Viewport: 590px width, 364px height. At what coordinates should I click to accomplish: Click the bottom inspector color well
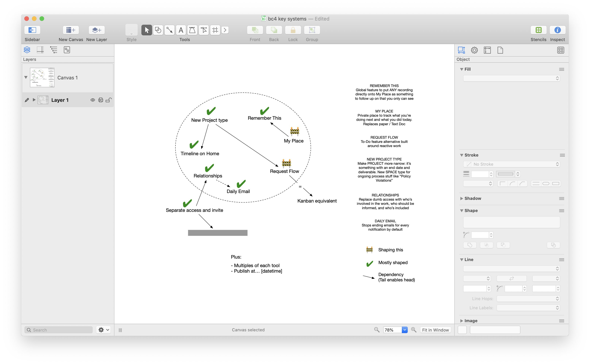(x=462, y=330)
